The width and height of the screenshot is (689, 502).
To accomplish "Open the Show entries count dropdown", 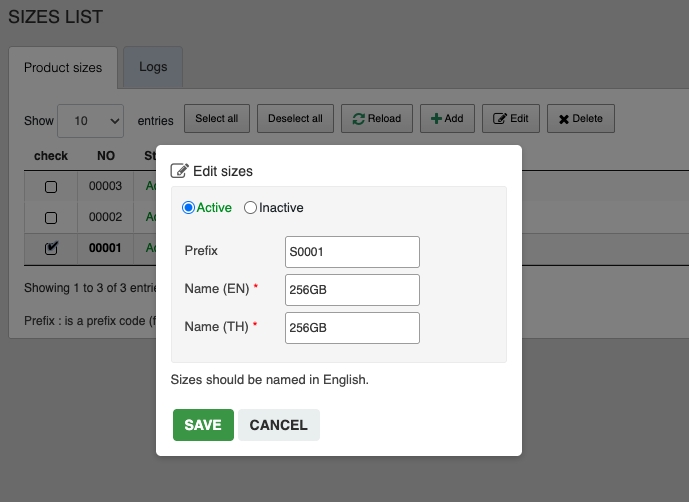I will coord(90,120).
